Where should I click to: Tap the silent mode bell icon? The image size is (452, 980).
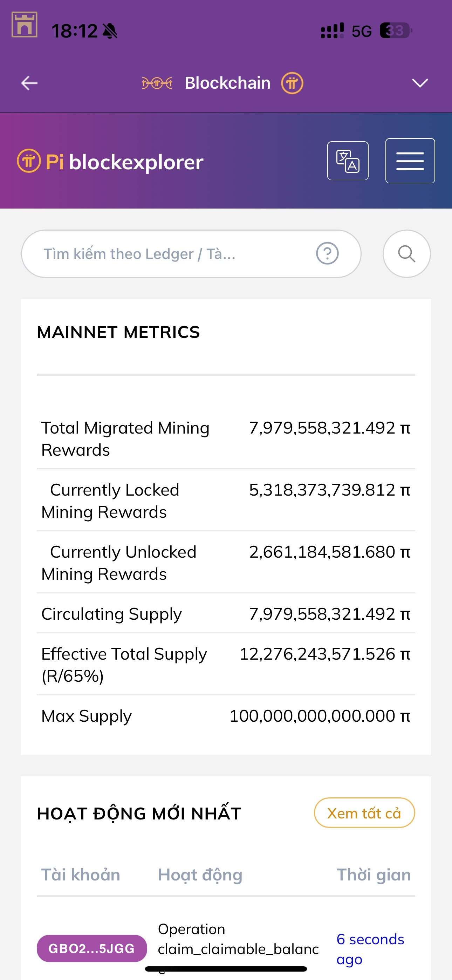pyautogui.click(x=110, y=31)
